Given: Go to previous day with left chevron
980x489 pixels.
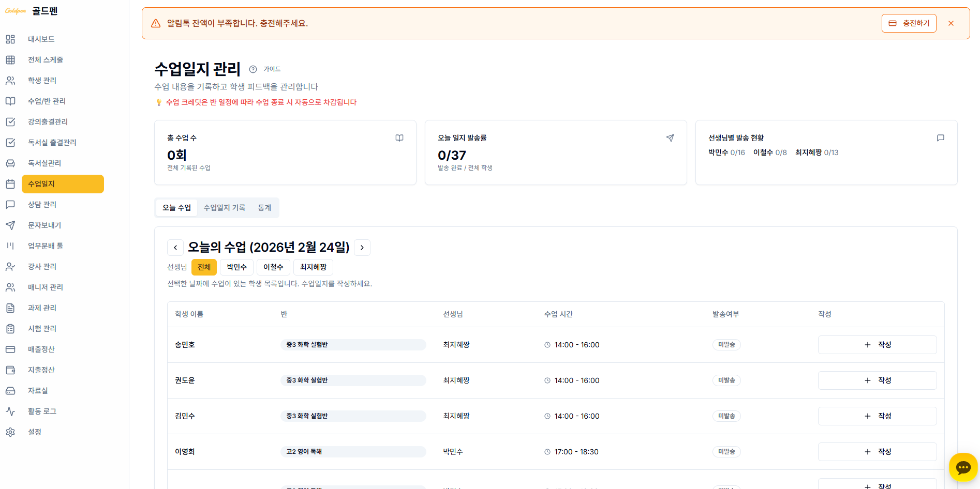Looking at the screenshot, I should [x=175, y=248].
